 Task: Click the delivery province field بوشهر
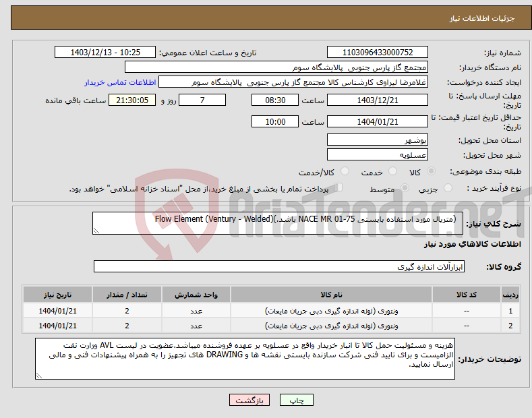coord(378,140)
